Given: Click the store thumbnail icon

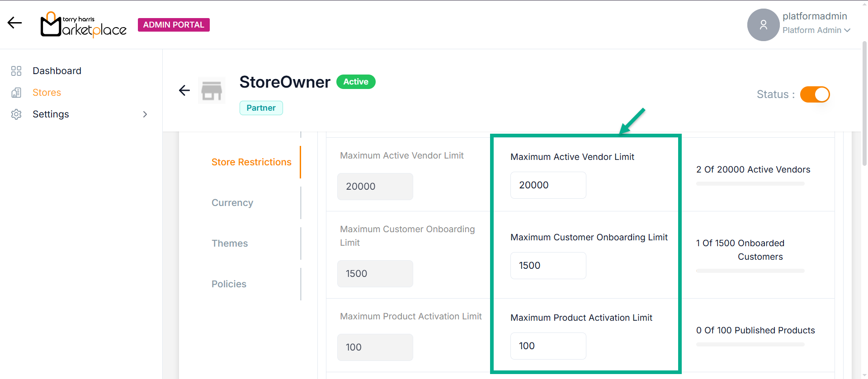Looking at the screenshot, I should (x=212, y=91).
